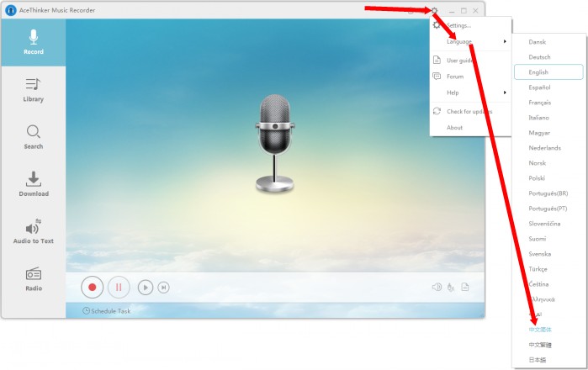Image resolution: width=588 pixels, height=370 pixels.
Task: Click the refresh icon beside Check for updates
Action: point(437,111)
